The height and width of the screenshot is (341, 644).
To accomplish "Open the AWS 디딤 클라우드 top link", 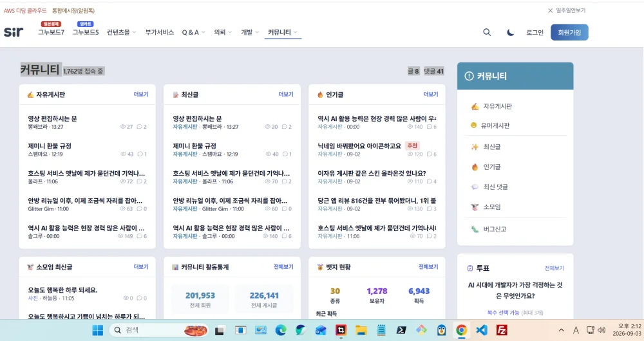I will coord(25,11).
